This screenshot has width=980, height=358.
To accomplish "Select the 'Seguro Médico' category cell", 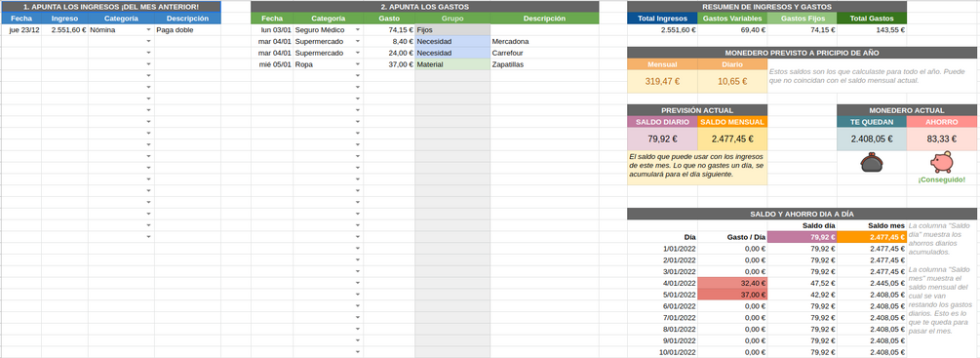I will point(328,29).
